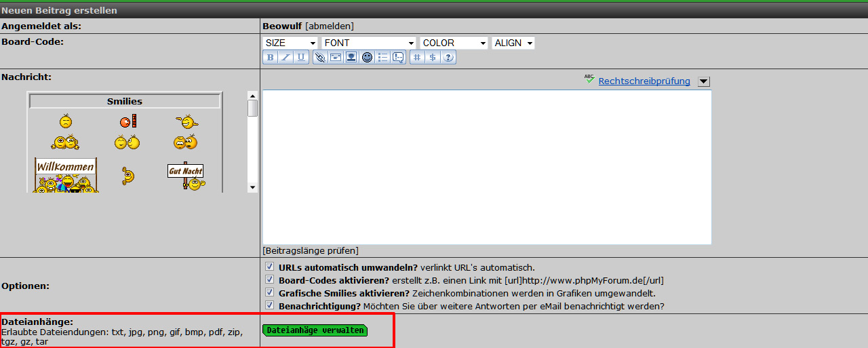Uncheck "URLs automatisch umwandeln" option
This screenshot has height=348, width=868.
(x=269, y=267)
